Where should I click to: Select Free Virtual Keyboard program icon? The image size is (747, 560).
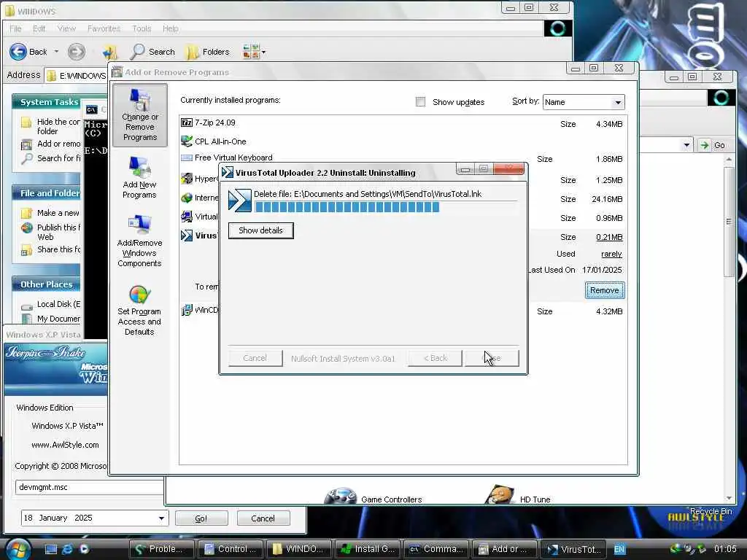(x=186, y=157)
